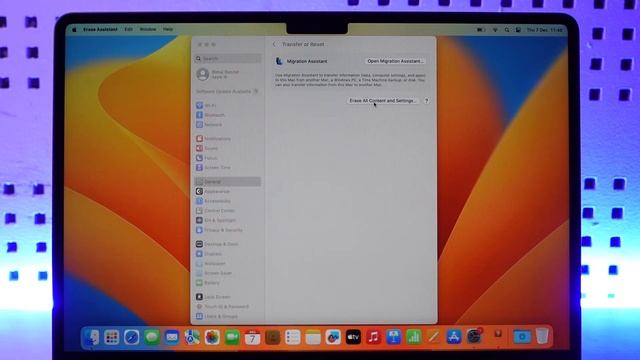The image size is (640, 360).
Task: Click Erase All Content and Settings button
Action: [382, 100]
